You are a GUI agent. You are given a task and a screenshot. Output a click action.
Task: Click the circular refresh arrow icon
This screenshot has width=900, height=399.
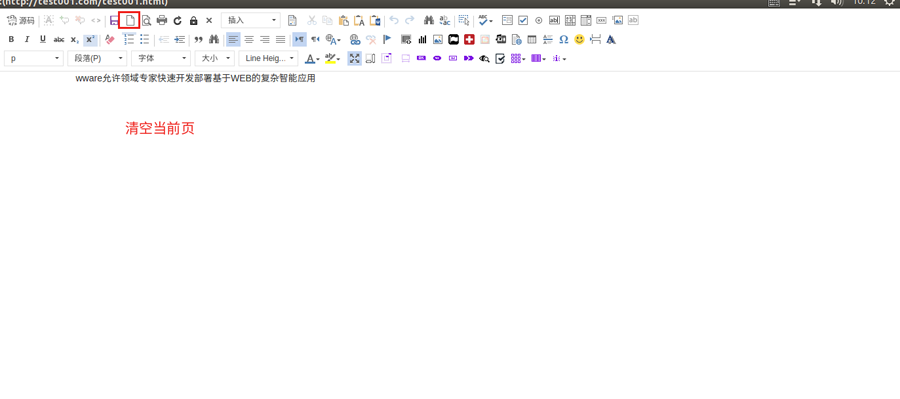tap(177, 21)
